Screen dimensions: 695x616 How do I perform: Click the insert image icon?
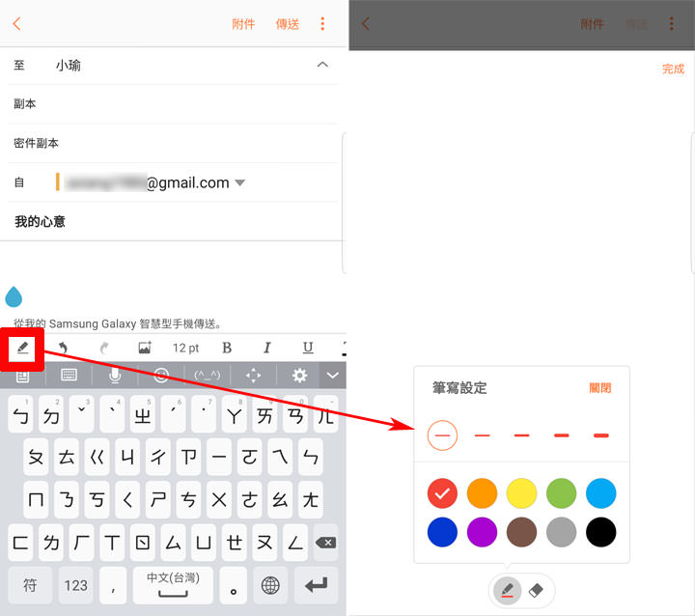(x=145, y=348)
